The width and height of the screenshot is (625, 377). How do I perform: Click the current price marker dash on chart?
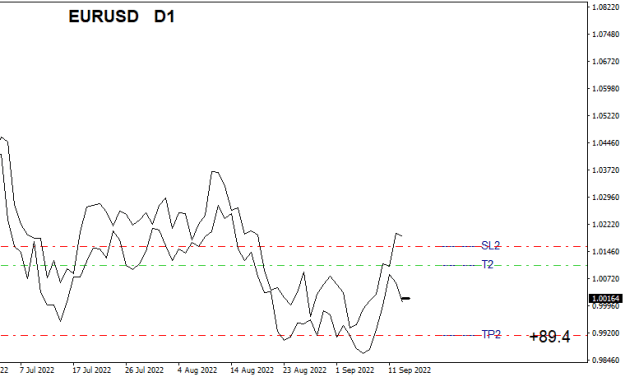[x=406, y=298]
